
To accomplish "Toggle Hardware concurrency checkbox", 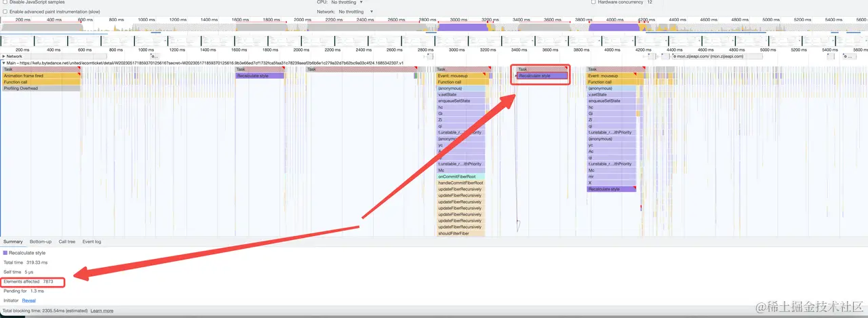I will pyautogui.click(x=594, y=3).
